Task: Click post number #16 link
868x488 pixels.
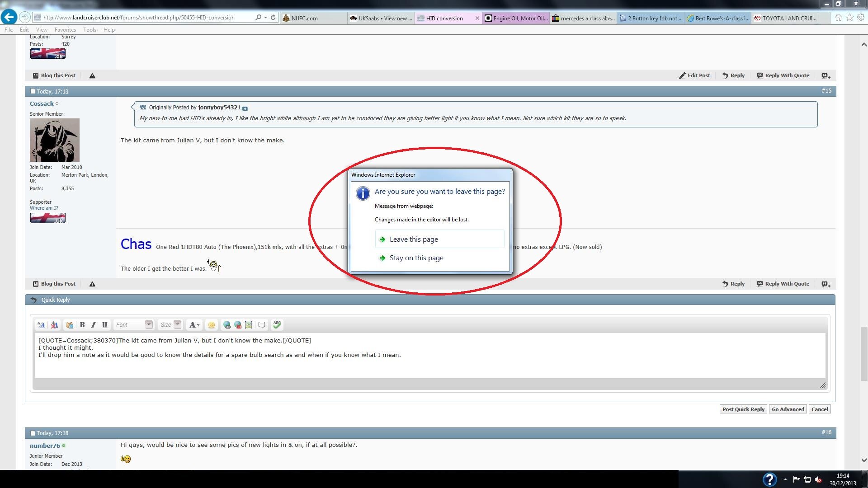Action: [x=826, y=432]
